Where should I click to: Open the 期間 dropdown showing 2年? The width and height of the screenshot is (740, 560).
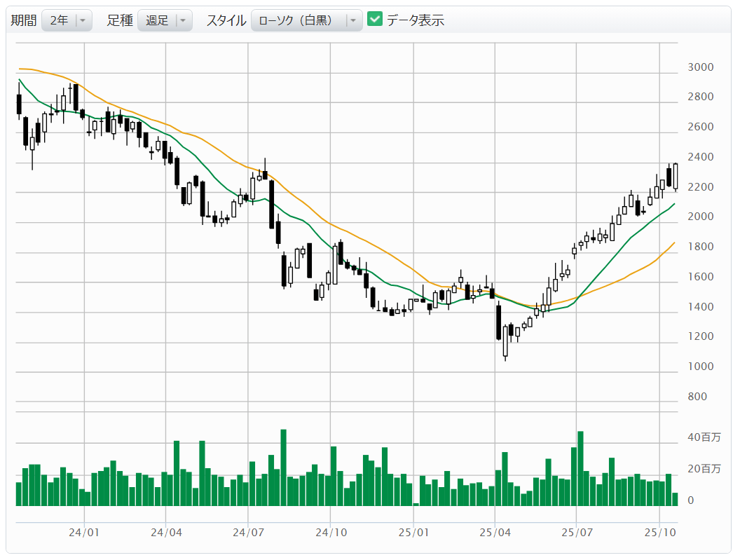coord(67,20)
